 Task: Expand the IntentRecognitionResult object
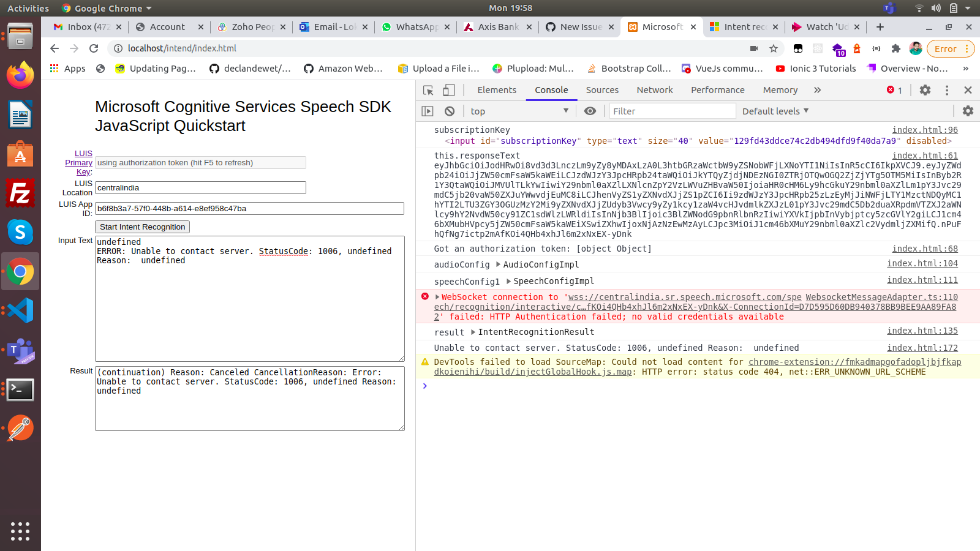pyautogui.click(x=472, y=332)
